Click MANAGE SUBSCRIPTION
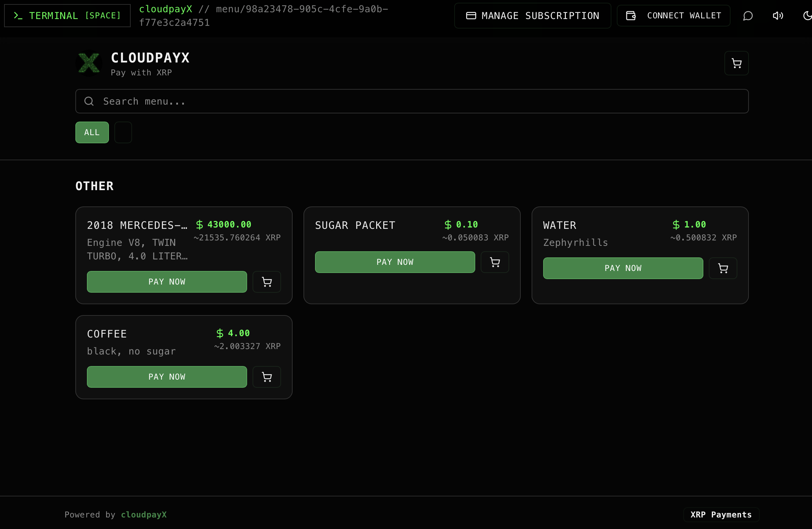Image resolution: width=812 pixels, height=529 pixels. click(532, 15)
